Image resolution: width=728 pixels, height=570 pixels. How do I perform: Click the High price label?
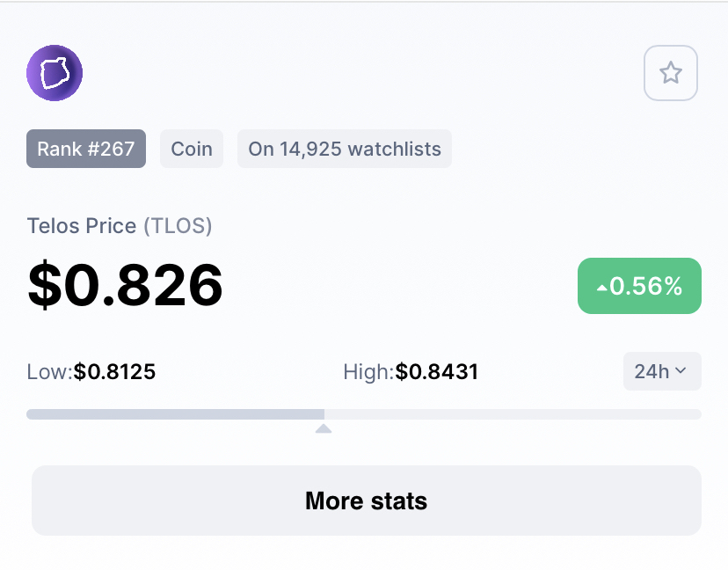(368, 372)
